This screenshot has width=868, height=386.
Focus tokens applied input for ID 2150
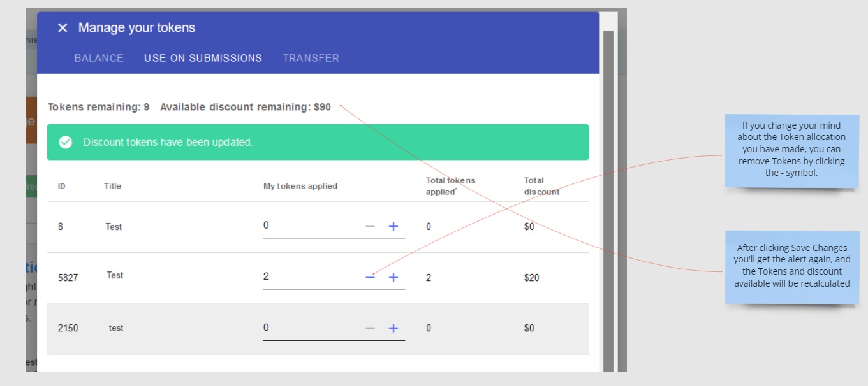pyautogui.click(x=309, y=327)
